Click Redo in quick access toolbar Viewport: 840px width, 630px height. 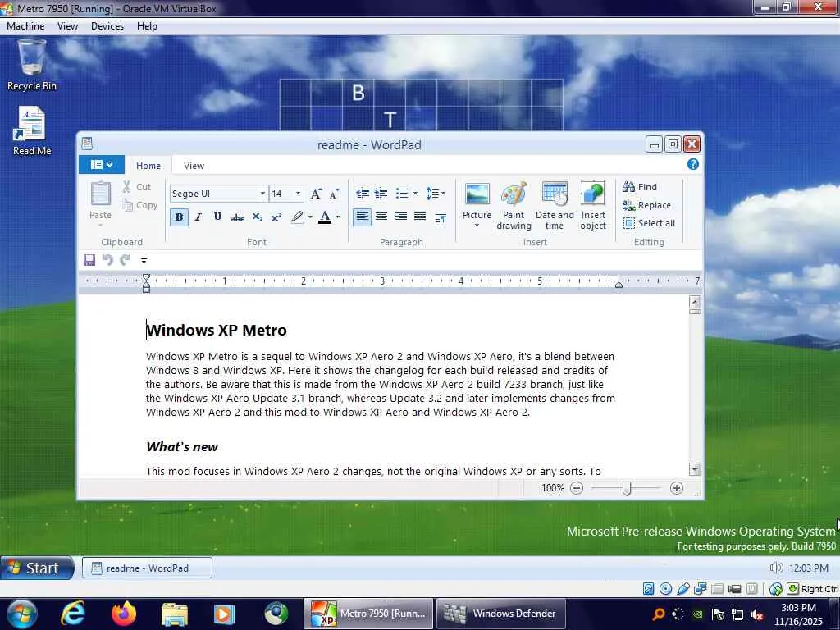point(126,260)
